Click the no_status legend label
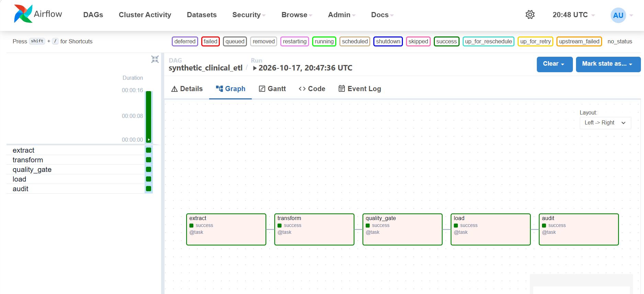Image resolution: width=644 pixels, height=294 pixels. click(620, 41)
